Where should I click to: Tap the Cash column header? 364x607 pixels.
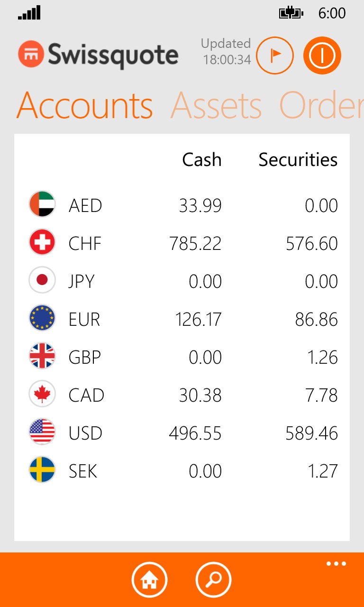(201, 160)
